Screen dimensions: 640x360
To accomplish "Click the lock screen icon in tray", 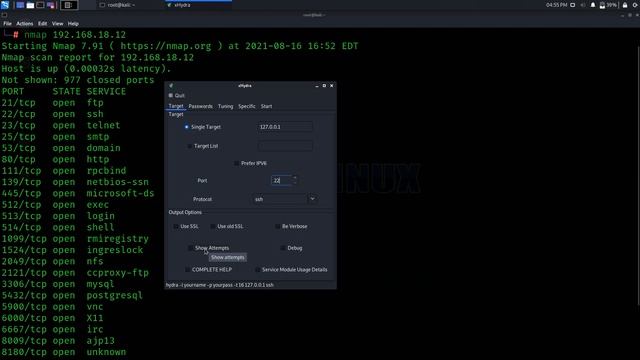I will click(x=624, y=5).
